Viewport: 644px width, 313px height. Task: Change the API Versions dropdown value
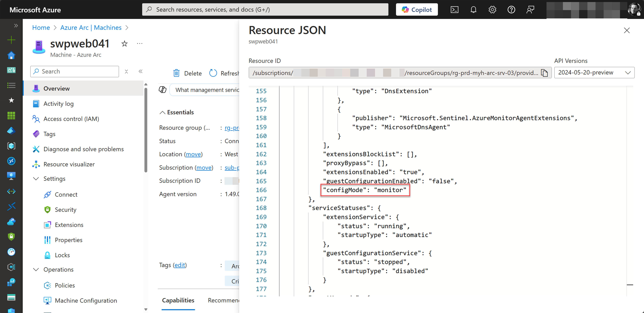click(594, 72)
